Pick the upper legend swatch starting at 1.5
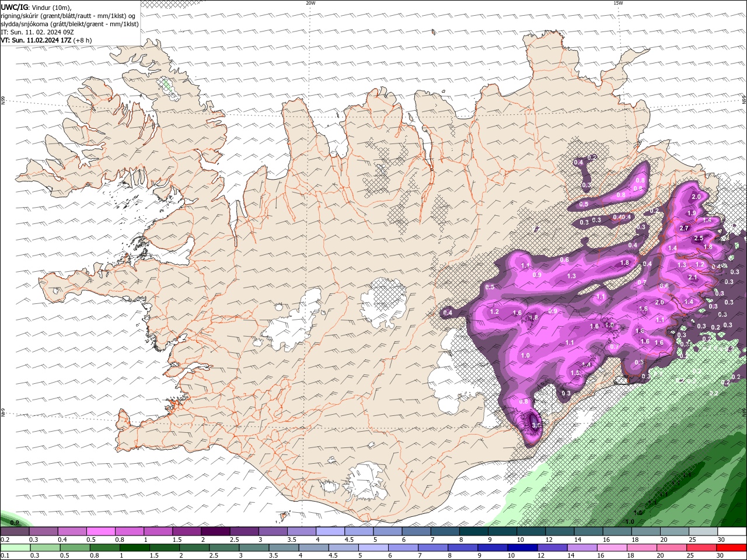747x560 pixels. (186, 531)
